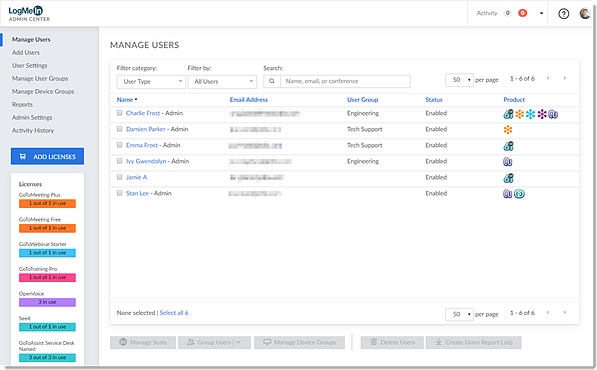The width and height of the screenshot is (597, 370).
Task: Click the user profile avatar
Action: [584, 13]
